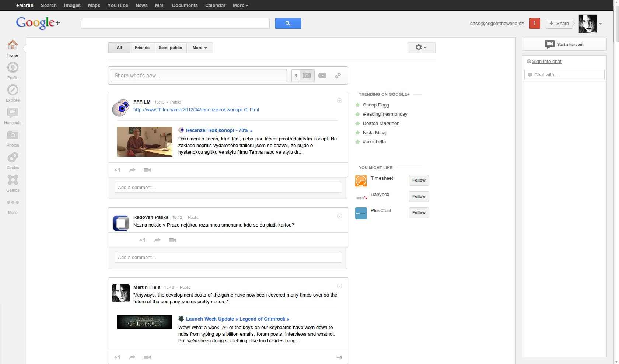This screenshot has height=364, width=619.
Task: Open the Grimrock banner thumbnail
Action: coord(145,322)
